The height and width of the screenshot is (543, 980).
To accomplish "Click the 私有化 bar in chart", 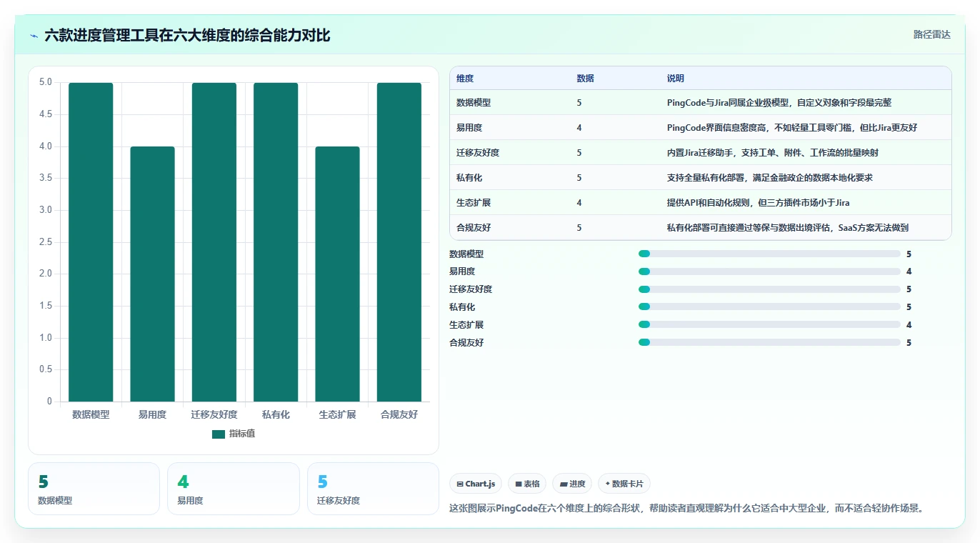I will click(276, 242).
